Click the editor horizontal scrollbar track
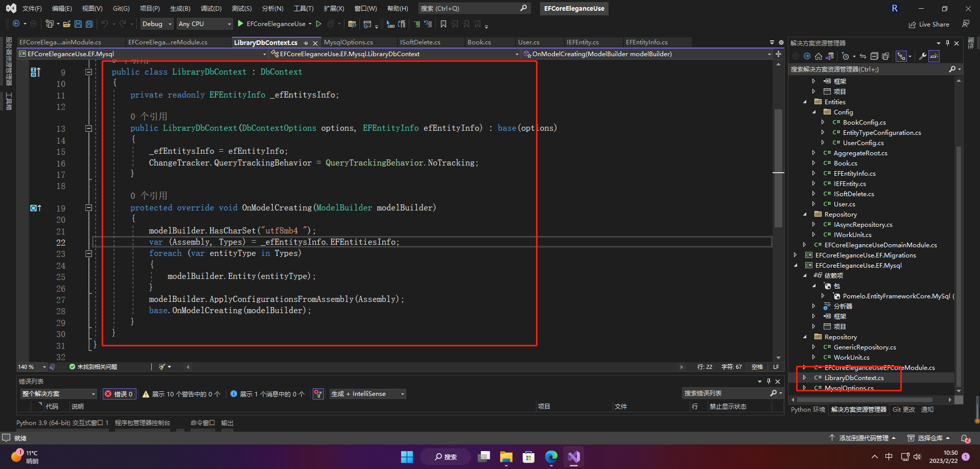The image size is (980, 469). 434,367
